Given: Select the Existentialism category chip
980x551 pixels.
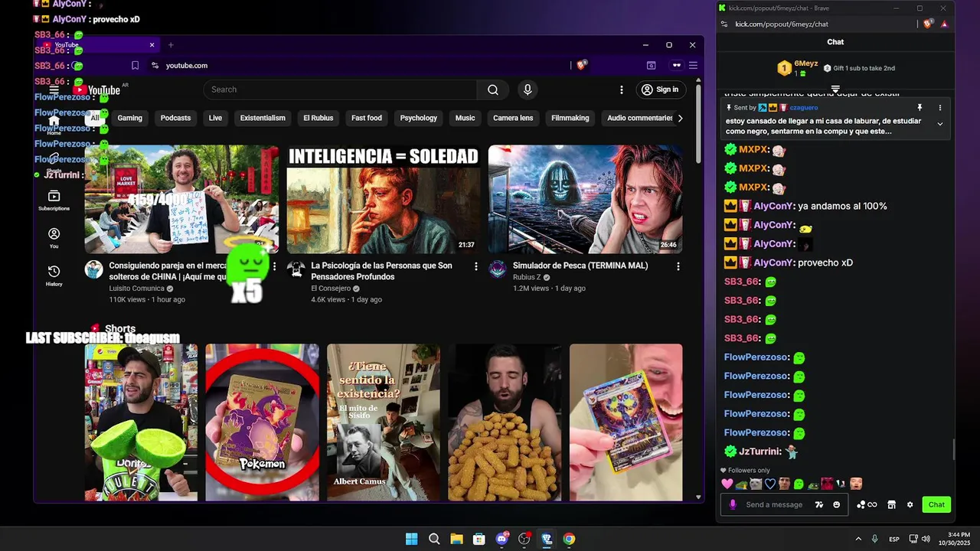Looking at the screenshot, I should (263, 118).
